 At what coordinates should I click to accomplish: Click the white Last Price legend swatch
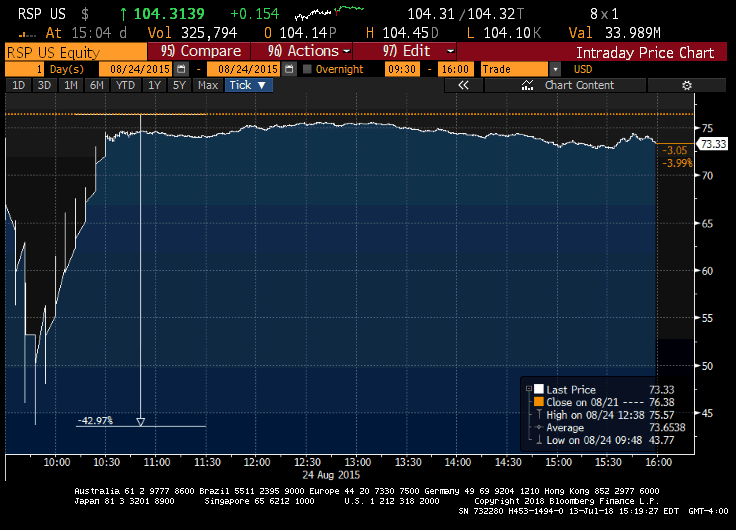coord(539,389)
